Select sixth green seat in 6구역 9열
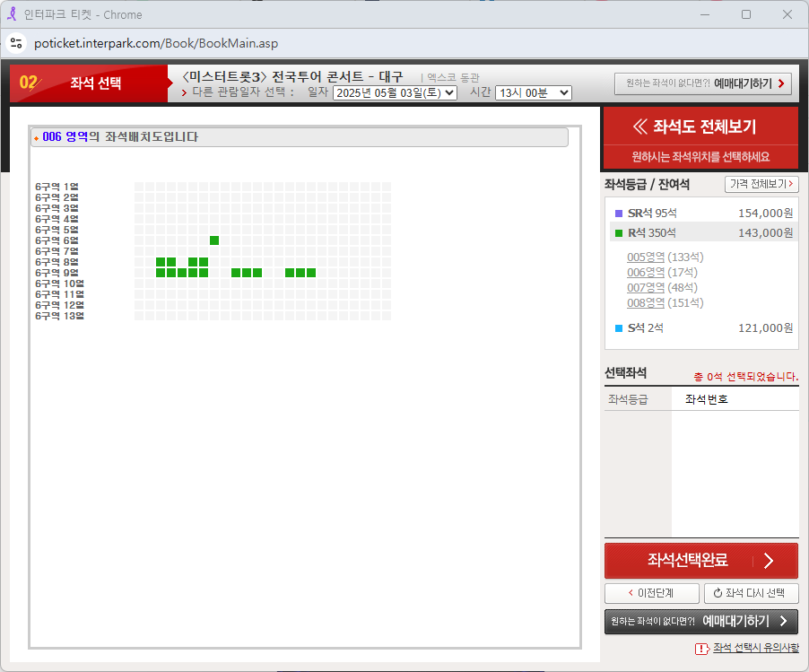This screenshot has height=672, width=809. coord(236,273)
